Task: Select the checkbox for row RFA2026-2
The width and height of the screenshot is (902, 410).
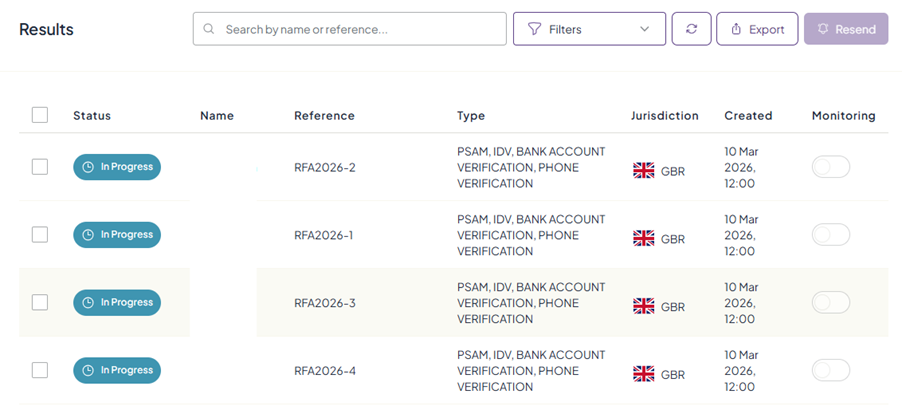Action: click(x=40, y=167)
